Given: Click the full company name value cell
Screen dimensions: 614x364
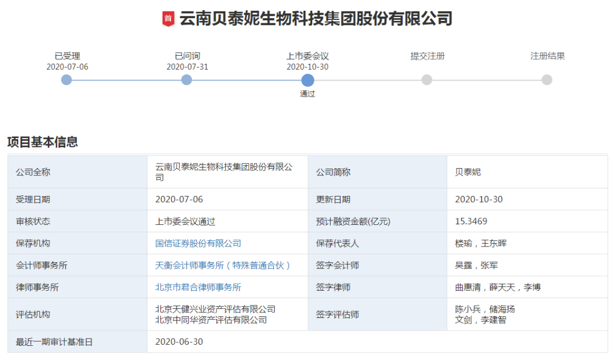Looking at the screenshot, I should pyautogui.click(x=227, y=172).
